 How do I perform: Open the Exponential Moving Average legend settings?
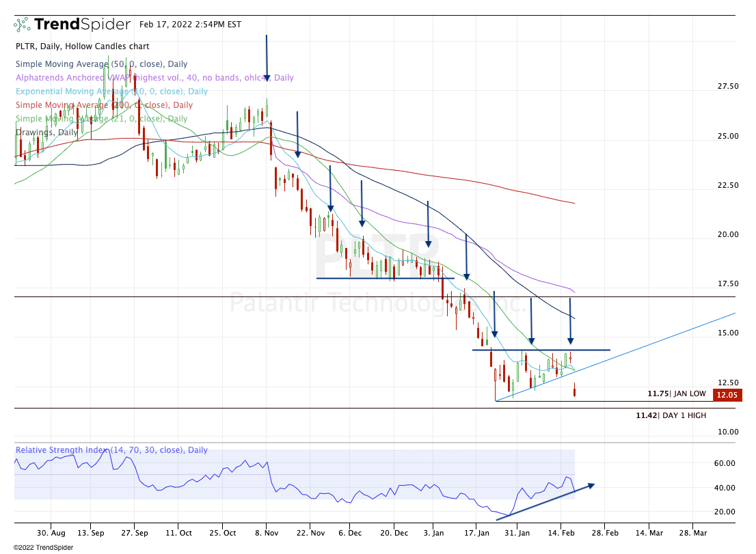(x=111, y=92)
